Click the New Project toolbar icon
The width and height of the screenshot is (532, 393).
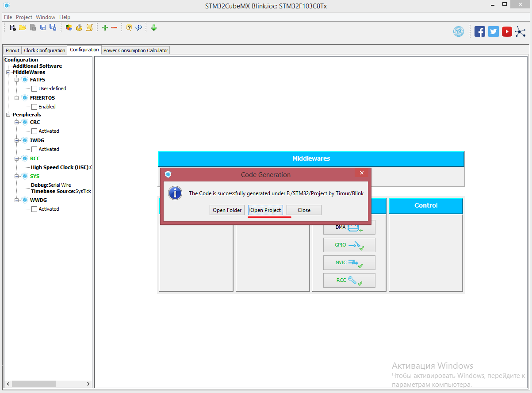pos(13,28)
